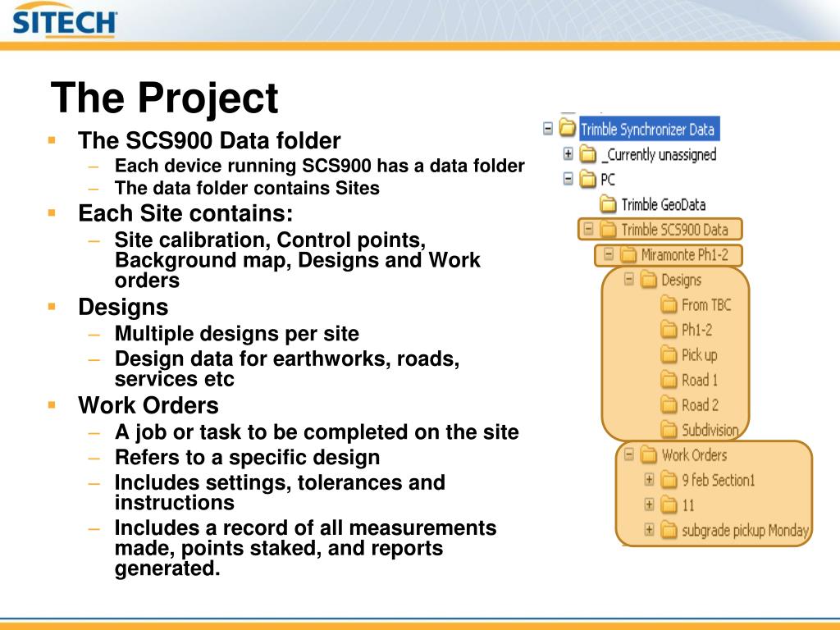
Task: Click the Trimble Synchronizer Data folder icon
Action: tap(568, 128)
